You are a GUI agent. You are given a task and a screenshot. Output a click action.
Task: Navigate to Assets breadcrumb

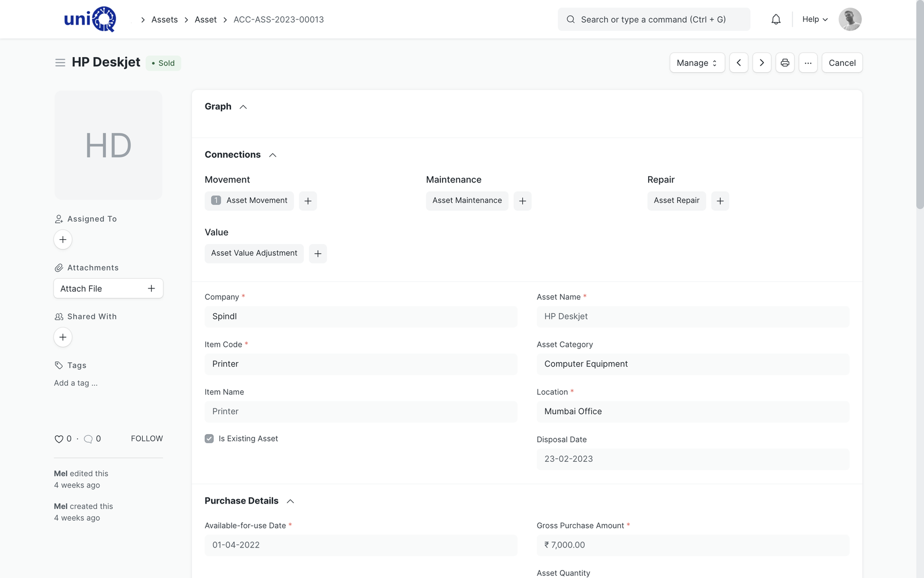164,19
